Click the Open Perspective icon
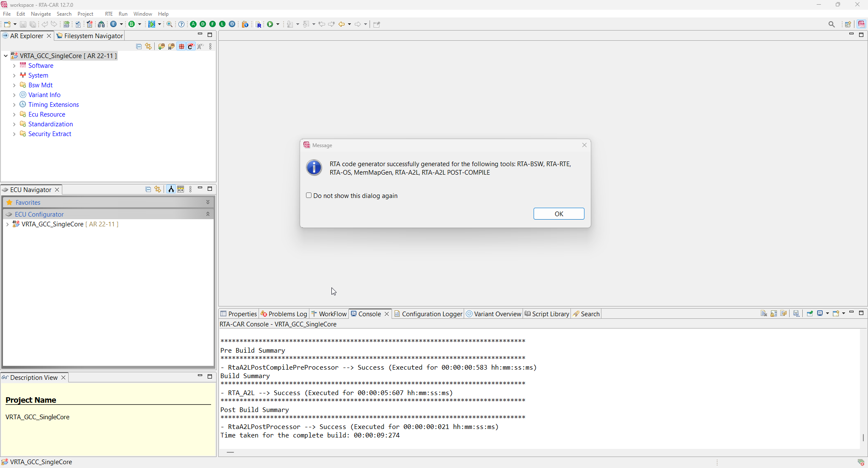Viewport: 868px width, 468px height. 848,24
